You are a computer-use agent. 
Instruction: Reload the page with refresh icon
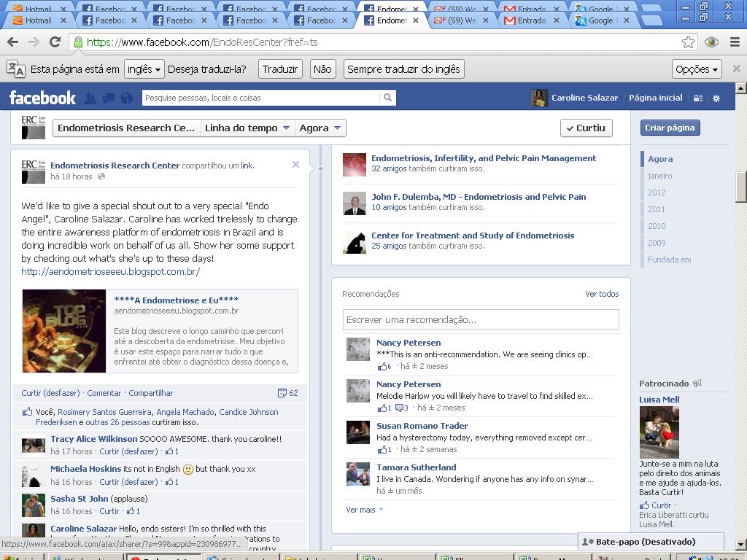point(55,42)
